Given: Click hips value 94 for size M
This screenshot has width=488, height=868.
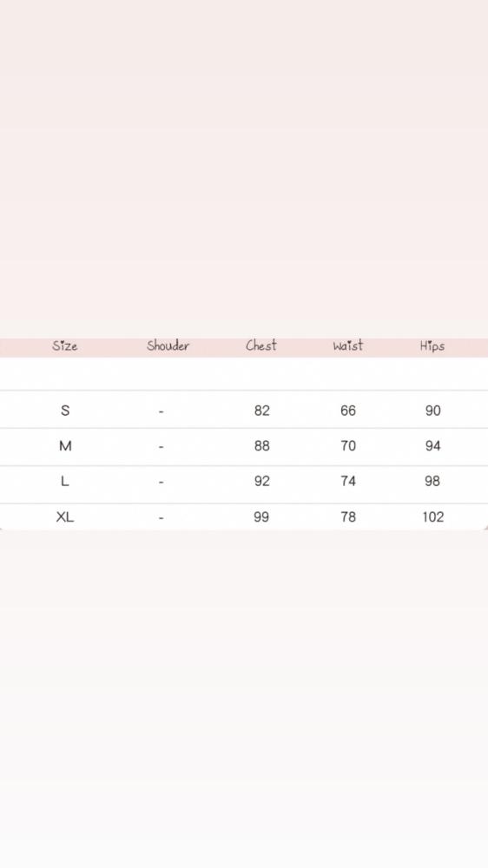Looking at the screenshot, I should pyautogui.click(x=432, y=445).
